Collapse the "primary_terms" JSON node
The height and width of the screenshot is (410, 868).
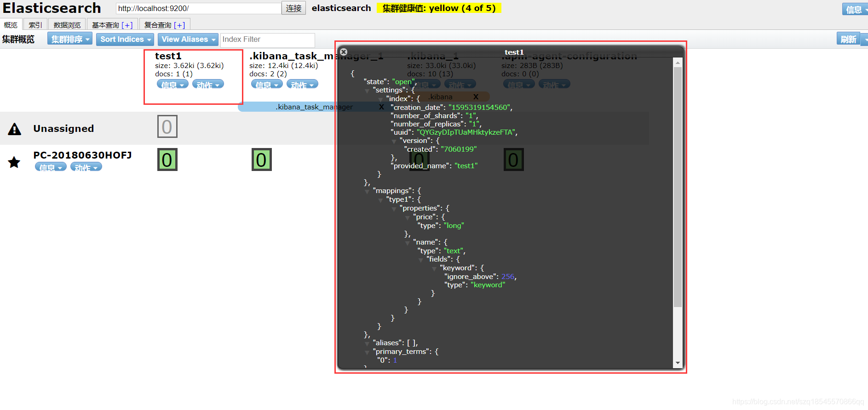pyautogui.click(x=367, y=353)
